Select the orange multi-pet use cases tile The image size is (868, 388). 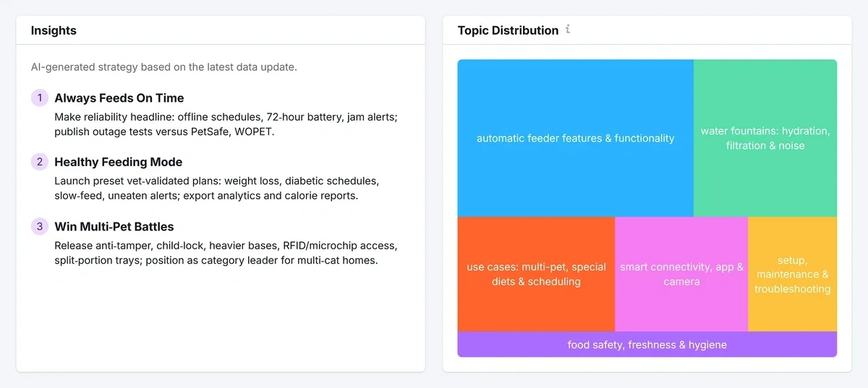[536, 274]
